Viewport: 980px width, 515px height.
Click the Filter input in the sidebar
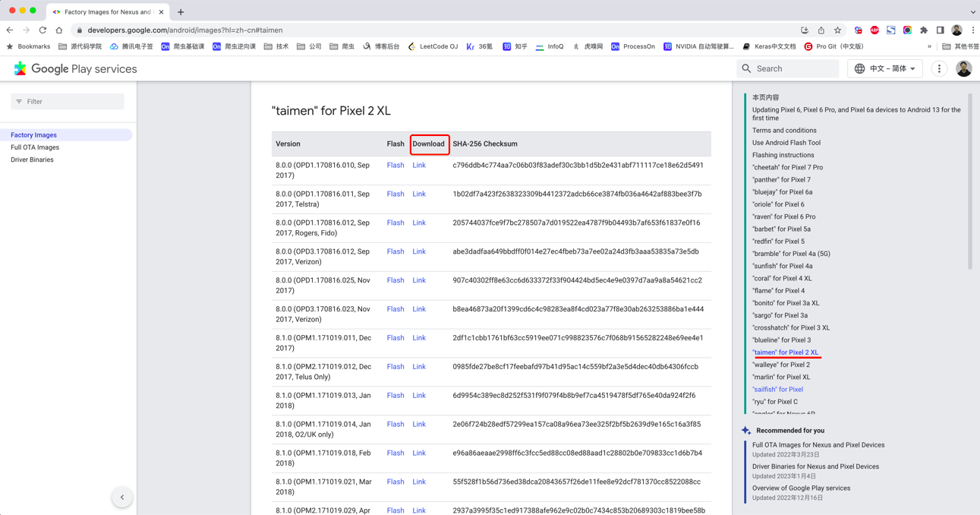click(x=68, y=101)
